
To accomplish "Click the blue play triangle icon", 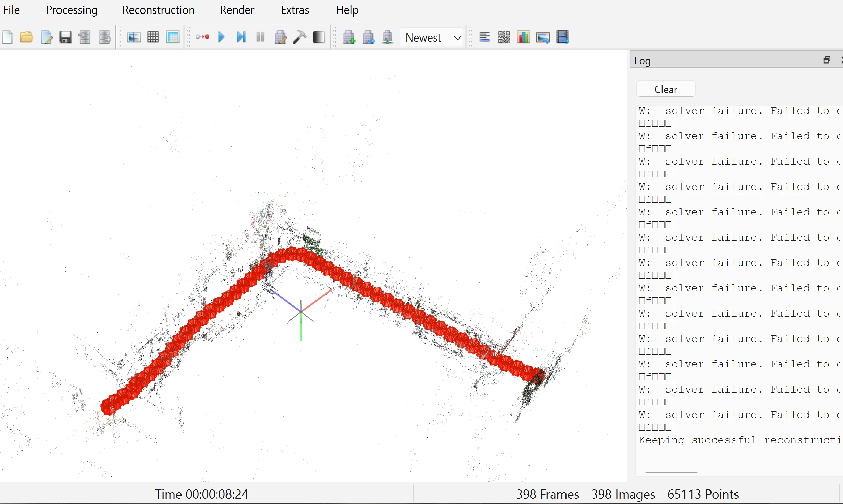I will click(x=221, y=37).
